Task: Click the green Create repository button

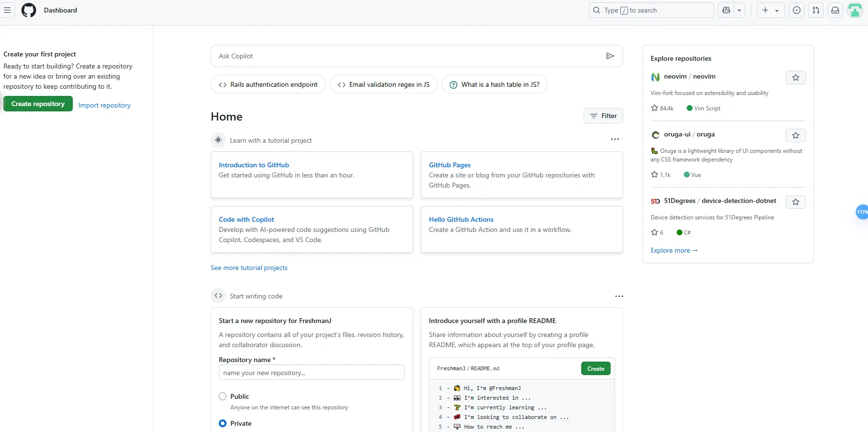Action: click(x=38, y=104)
